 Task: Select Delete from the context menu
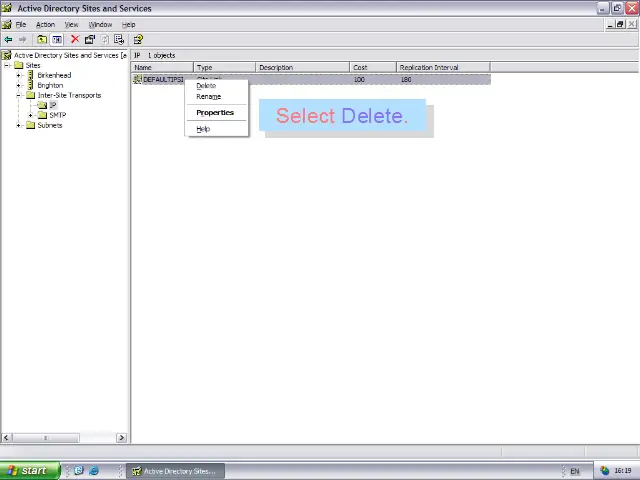(216, 86)
